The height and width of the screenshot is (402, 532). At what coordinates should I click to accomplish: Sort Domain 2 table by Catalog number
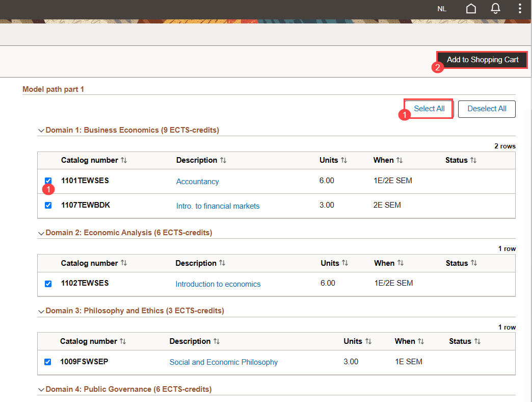[x=94, y=263]
